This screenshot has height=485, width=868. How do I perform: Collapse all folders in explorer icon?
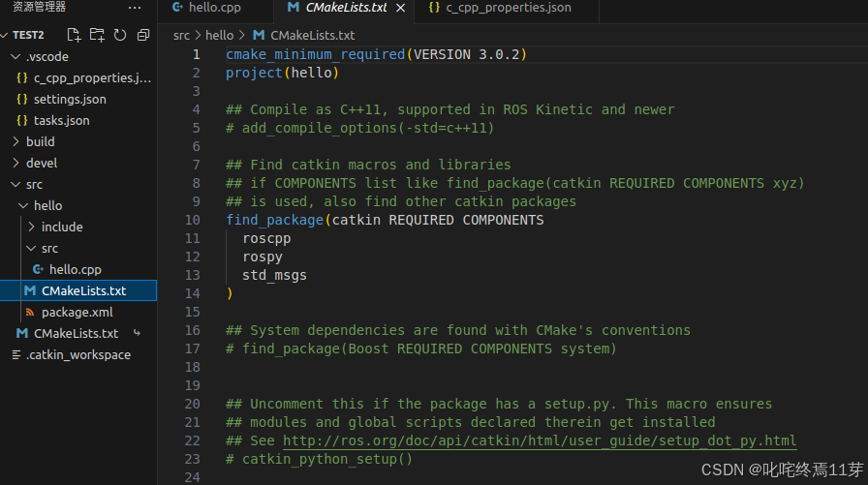coord(143,35)
